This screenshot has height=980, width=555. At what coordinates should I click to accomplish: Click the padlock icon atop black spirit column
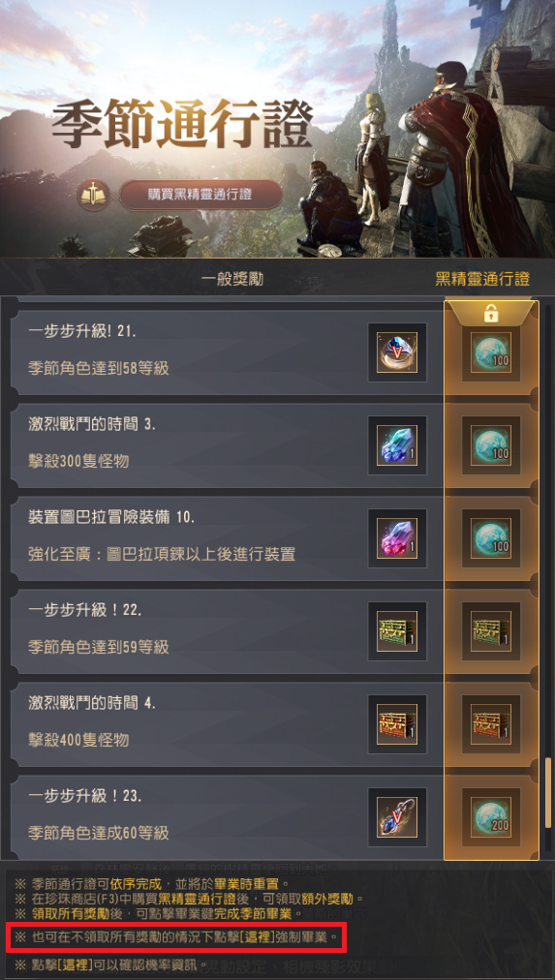(x=491, y=315)
